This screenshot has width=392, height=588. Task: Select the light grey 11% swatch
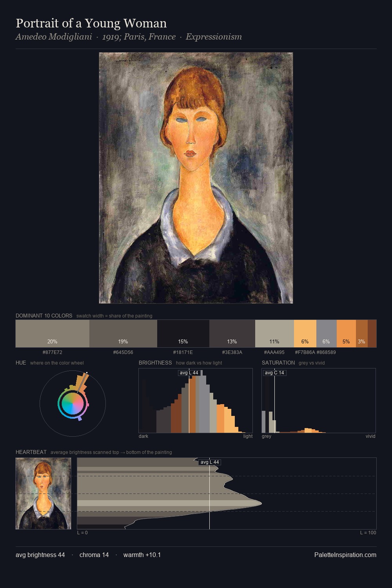[x=274, y=334]
